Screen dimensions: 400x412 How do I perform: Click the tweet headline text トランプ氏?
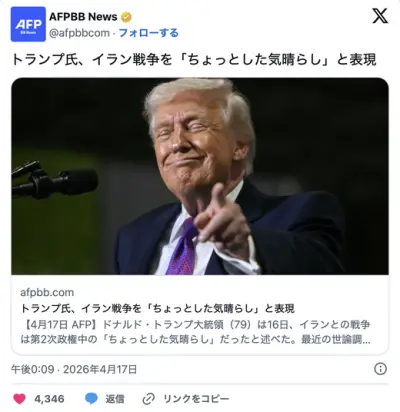(194, 60)
